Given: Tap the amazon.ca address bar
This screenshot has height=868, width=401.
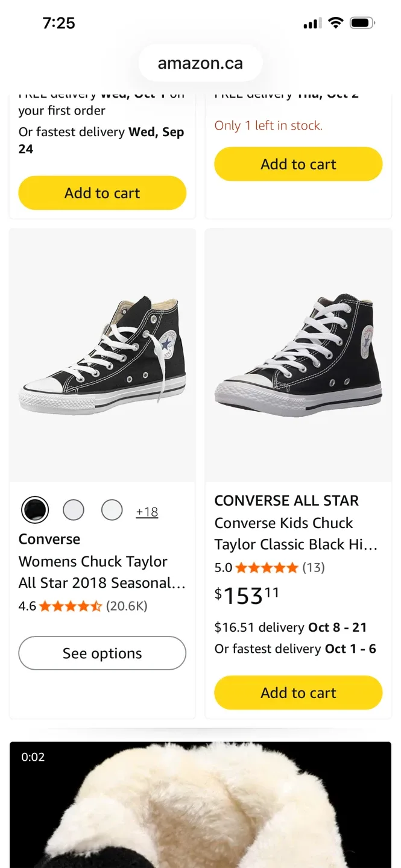Looking at the screenshot, I should (x=200, y=62).
